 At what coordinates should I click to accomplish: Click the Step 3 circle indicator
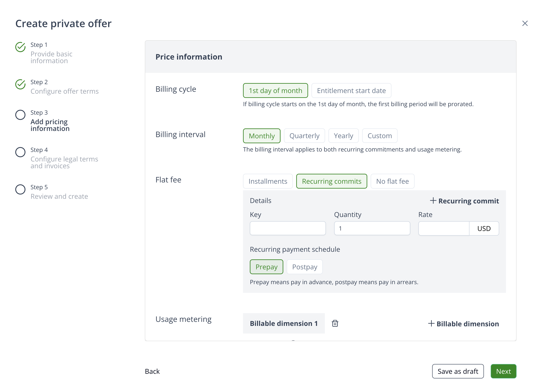20,115
